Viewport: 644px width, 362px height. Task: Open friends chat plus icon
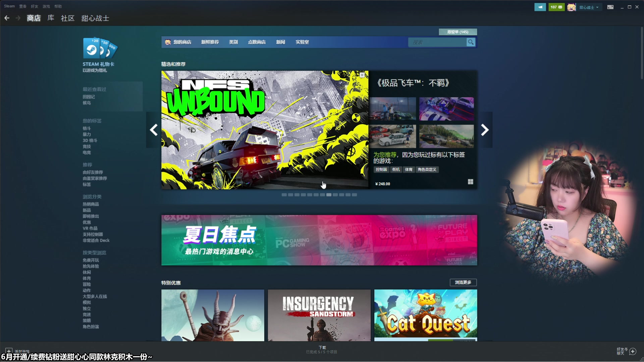point(633,351)
